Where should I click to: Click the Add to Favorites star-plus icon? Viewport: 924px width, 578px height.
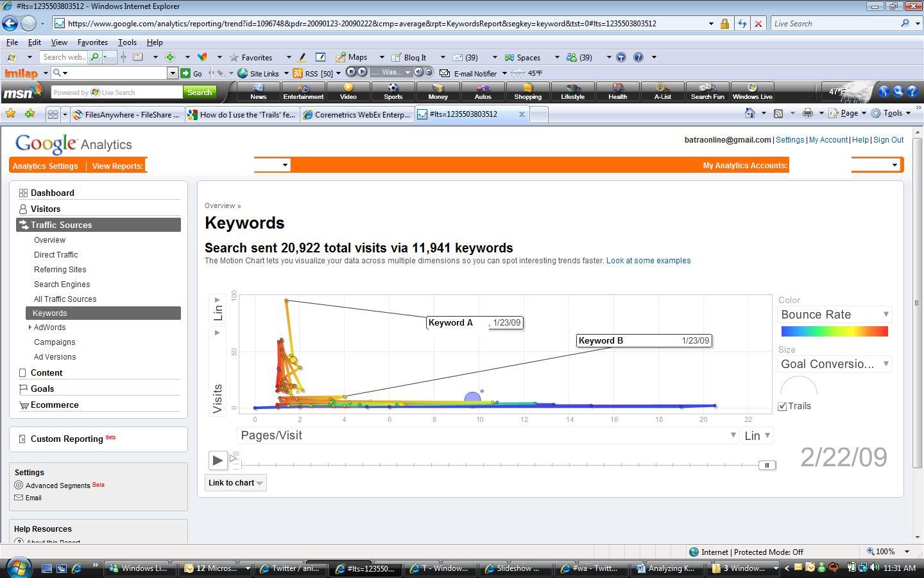30,114
